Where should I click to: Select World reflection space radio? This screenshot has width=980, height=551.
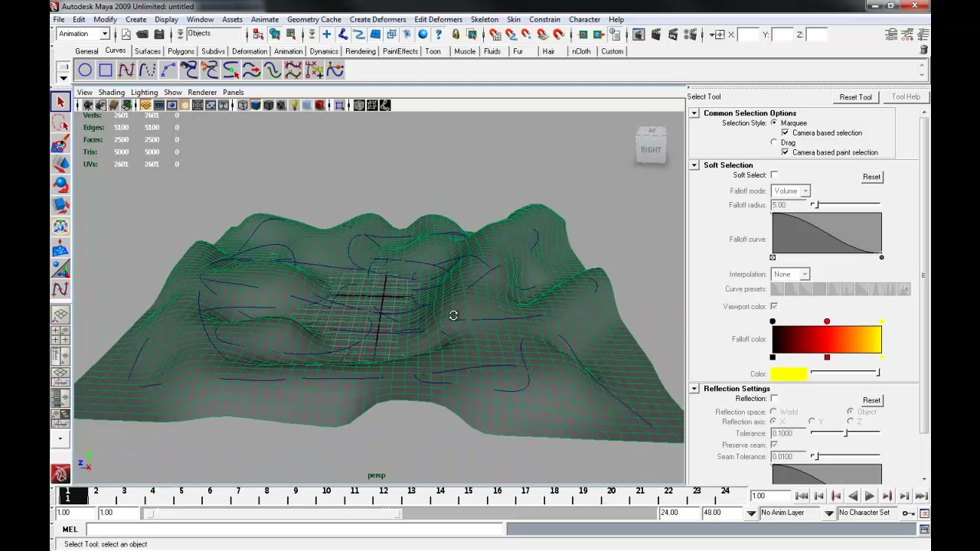pos(773,412)
